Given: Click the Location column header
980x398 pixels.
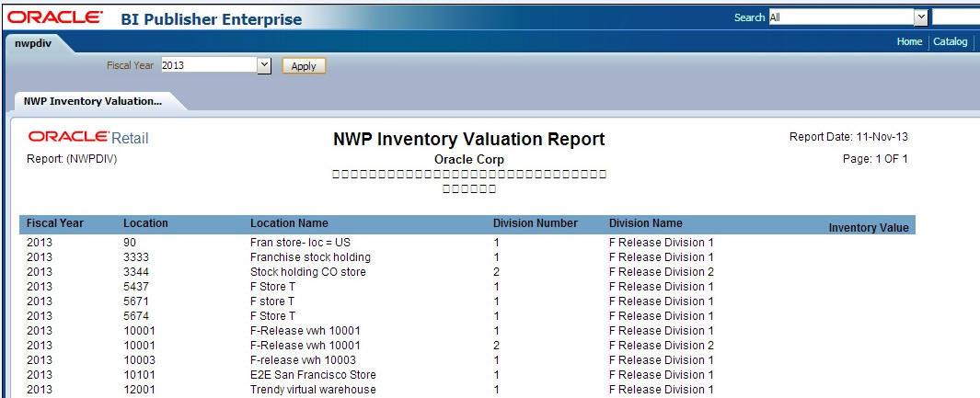Looking at the screenshot, I should coord(145,223).
